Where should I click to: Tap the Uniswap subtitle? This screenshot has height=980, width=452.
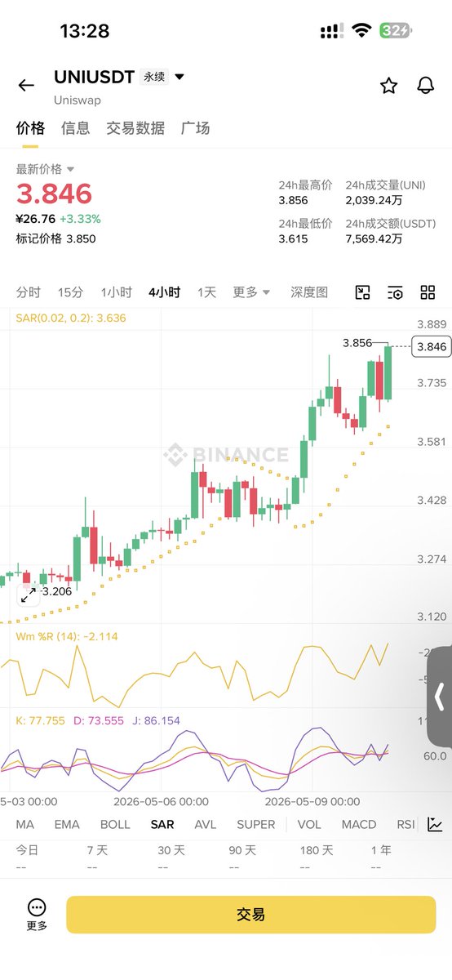(x=78, y=100)
